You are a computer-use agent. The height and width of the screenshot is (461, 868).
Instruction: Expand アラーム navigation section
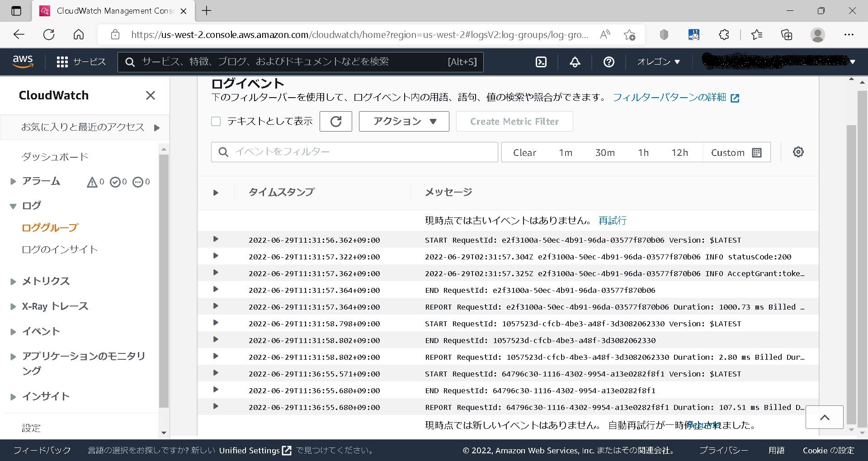coord(13,182)
